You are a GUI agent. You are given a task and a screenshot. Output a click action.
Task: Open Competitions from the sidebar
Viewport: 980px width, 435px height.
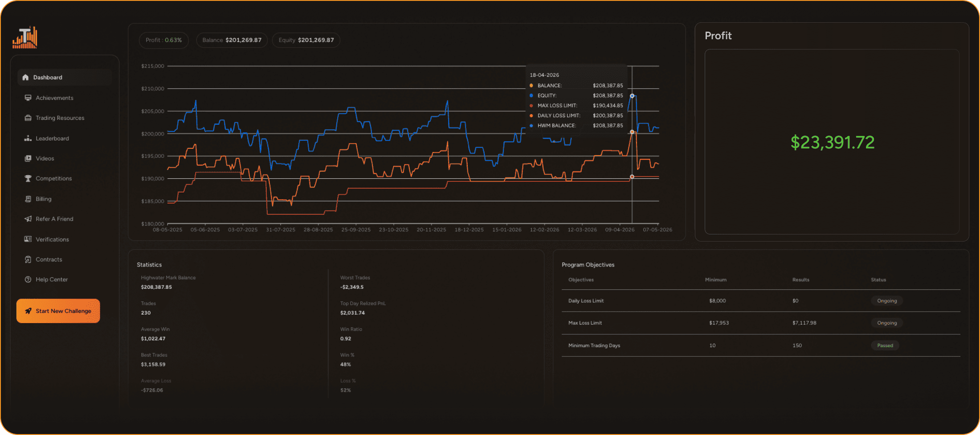[53, 178]
